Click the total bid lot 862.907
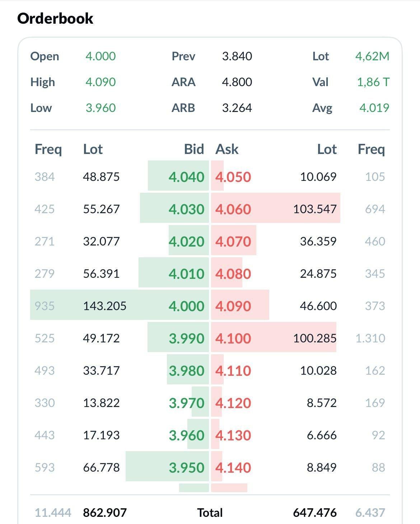Viewport: 420px width, 524px height. (x=105, y=513)
